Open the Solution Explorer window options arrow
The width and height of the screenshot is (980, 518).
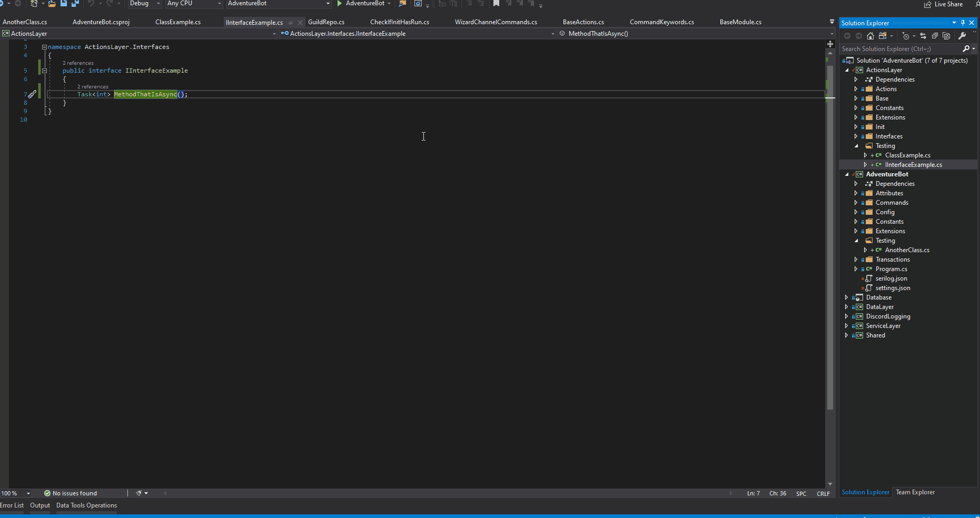pos(954,23)
